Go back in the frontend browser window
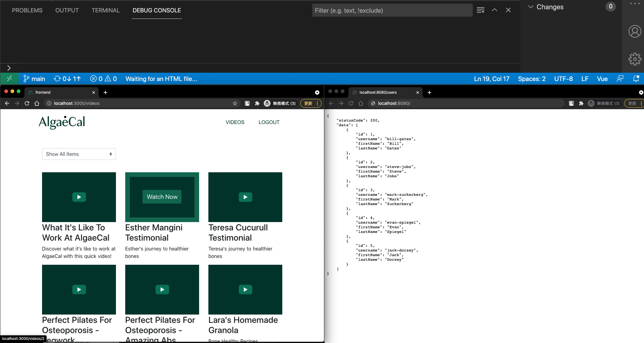 point(7,103)
